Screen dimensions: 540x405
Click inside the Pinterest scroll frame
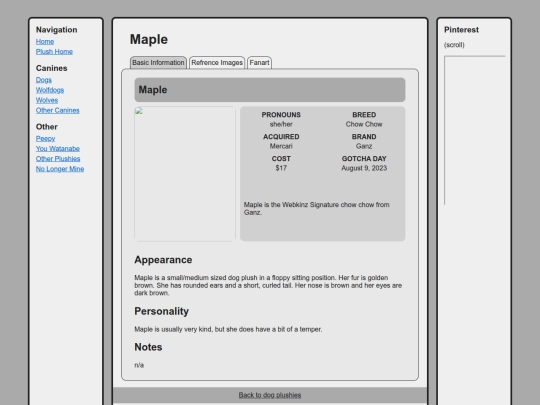click(x=475, y=130)
